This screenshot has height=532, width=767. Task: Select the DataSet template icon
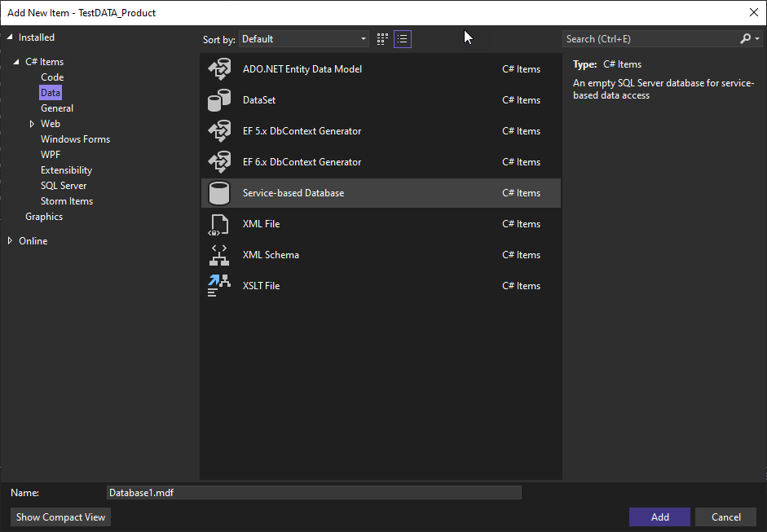click(x=219, y=100)
